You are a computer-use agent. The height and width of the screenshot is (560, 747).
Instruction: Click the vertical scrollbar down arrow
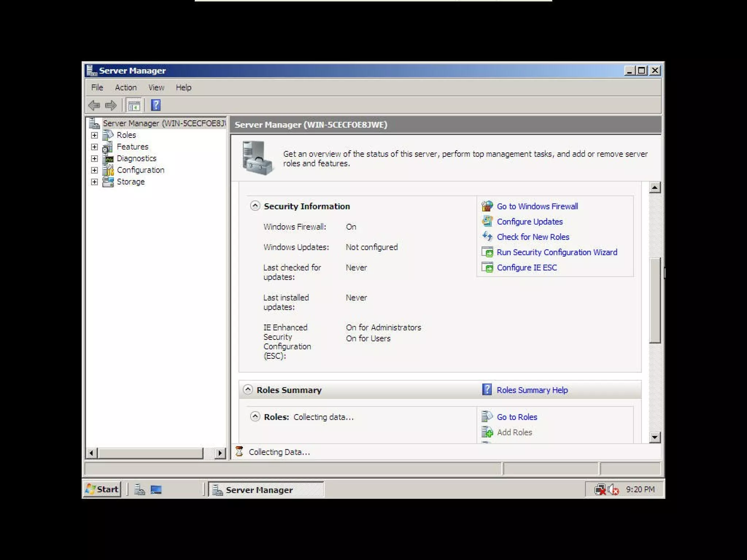coord(655,437)
